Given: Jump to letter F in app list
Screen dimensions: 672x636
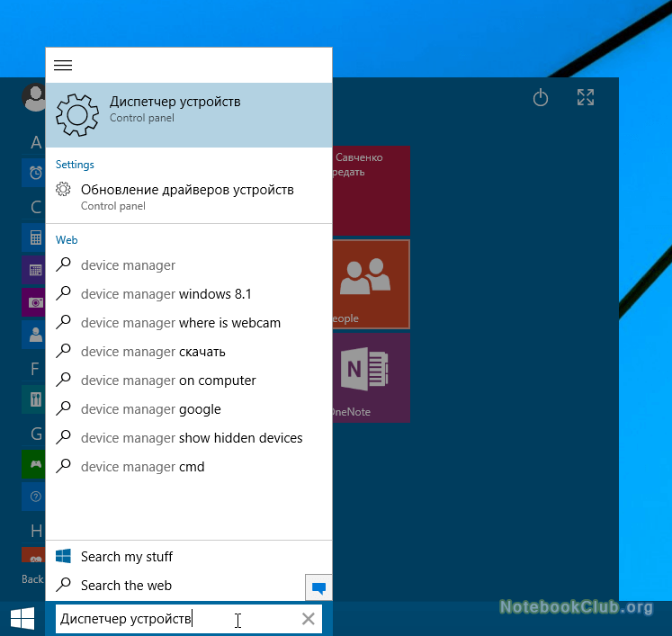Looking at the screenshot, I should (x=35, y=369).
